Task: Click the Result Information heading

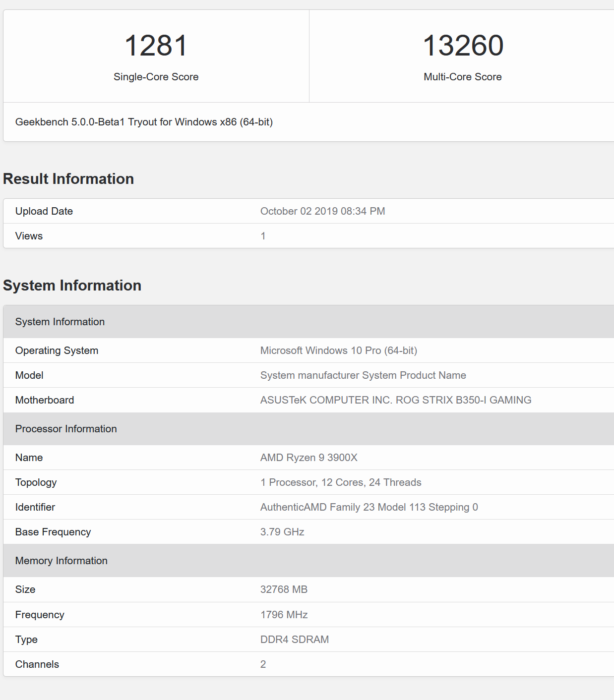Action: (68, 179)
